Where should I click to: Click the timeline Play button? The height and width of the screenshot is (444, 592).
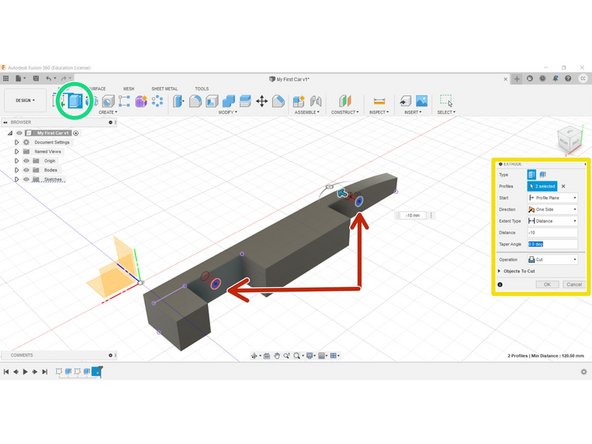tap(25, 372)
